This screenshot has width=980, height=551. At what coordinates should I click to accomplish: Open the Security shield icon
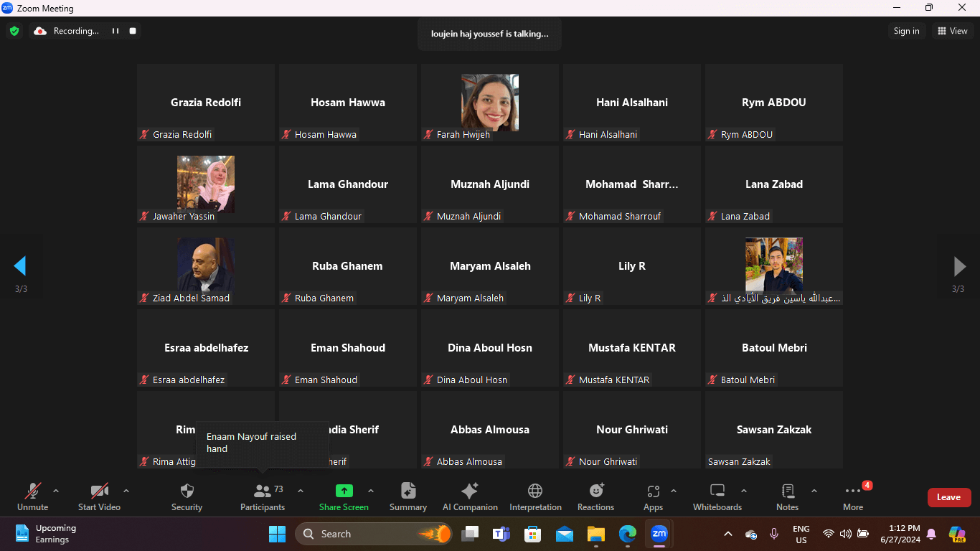click(187, 491)
